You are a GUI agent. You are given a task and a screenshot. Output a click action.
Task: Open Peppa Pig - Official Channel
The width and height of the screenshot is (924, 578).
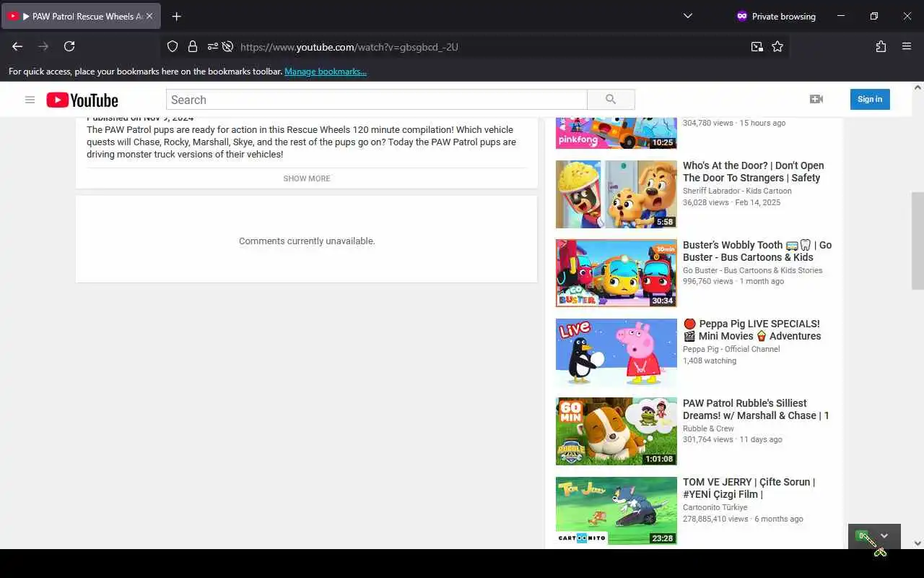pyautogui.click(x=731, y=349)
